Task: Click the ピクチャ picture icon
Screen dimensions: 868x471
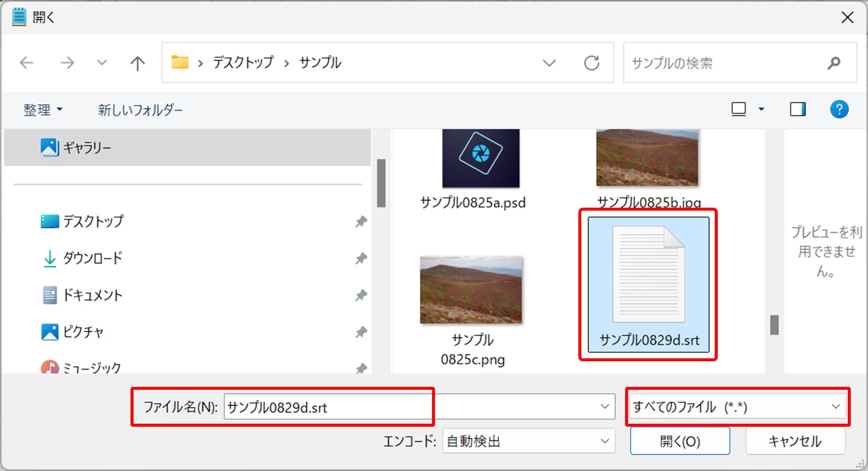Action: [50, 332]
